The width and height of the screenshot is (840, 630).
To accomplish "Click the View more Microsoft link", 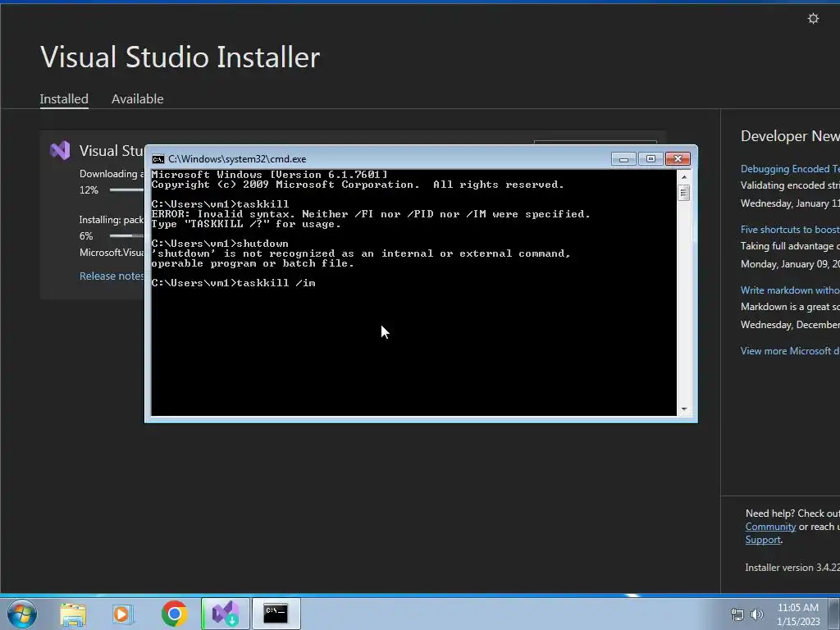I will tap(790, 351).
